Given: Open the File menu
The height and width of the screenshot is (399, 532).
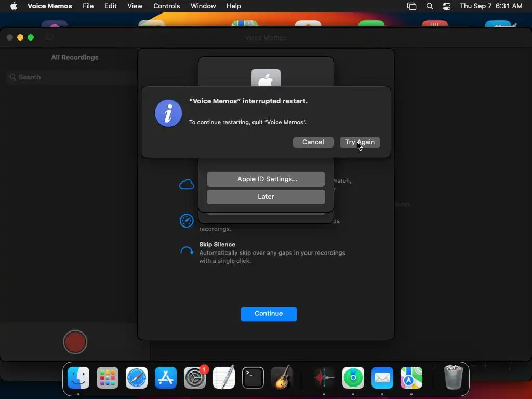Looking at the screenshot, I should coord(88,6).
